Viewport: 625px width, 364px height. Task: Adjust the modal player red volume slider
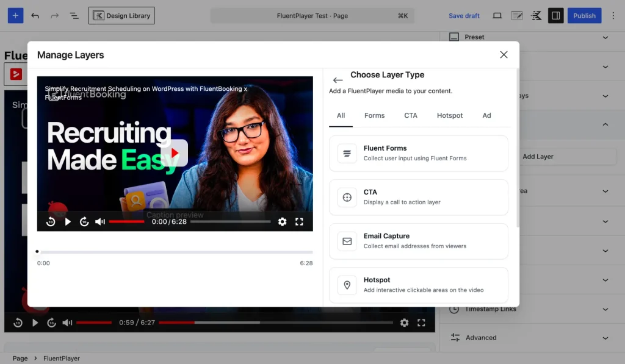pos(127,221)
